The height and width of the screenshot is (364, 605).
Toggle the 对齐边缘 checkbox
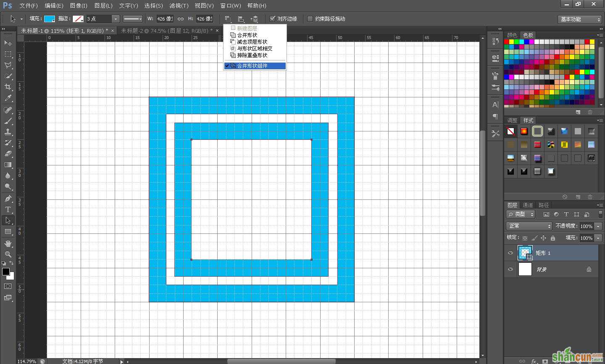coord(273,19)
